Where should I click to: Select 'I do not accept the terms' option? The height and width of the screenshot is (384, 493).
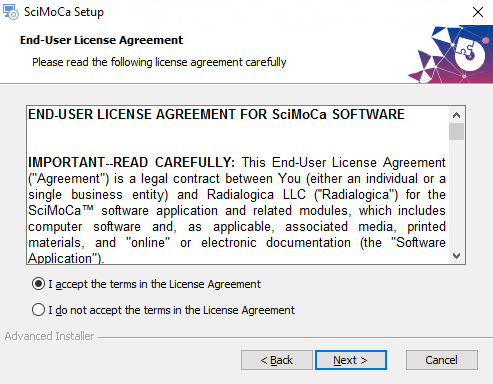[x=38, y=310]
